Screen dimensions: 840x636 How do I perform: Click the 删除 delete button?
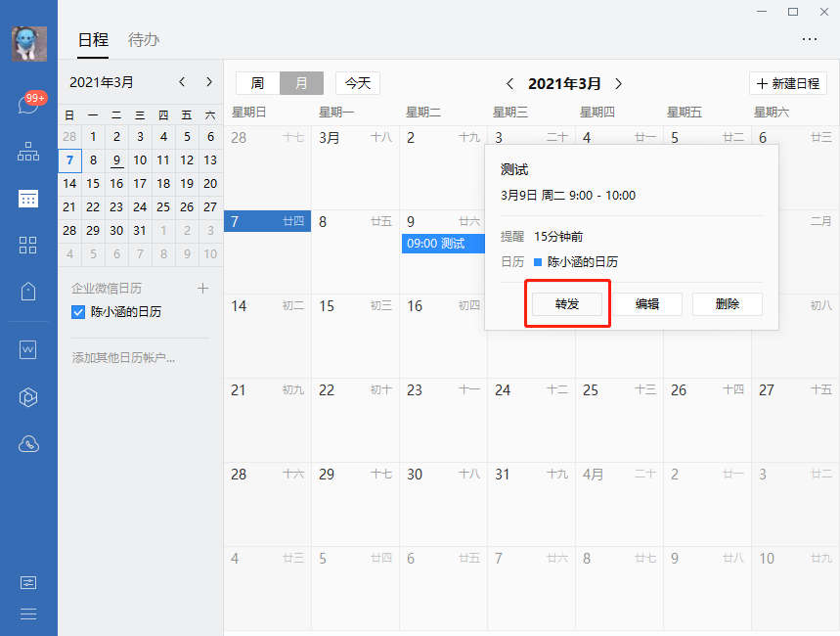point(727,304)
